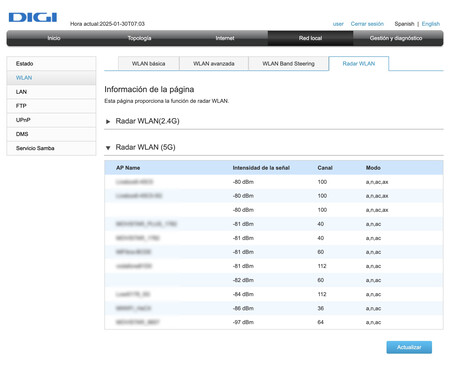
Task: Open the Red local menu
Action: click(x=310, y=38)
